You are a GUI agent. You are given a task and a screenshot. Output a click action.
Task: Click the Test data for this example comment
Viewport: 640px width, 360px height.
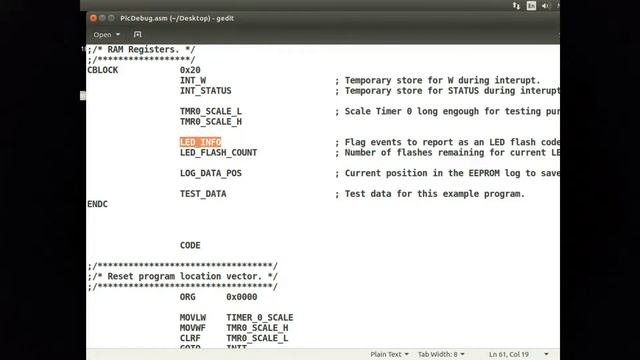[430, 194]
